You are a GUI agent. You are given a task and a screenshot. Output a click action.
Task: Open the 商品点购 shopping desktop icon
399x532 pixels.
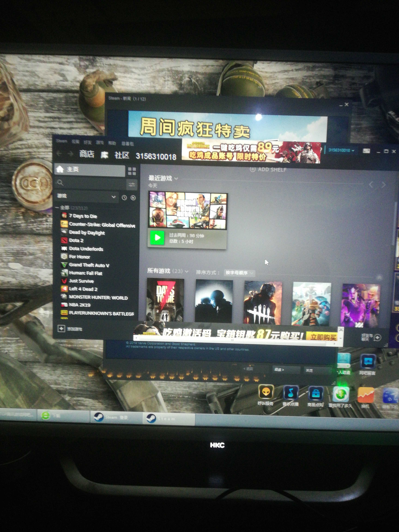316,394
